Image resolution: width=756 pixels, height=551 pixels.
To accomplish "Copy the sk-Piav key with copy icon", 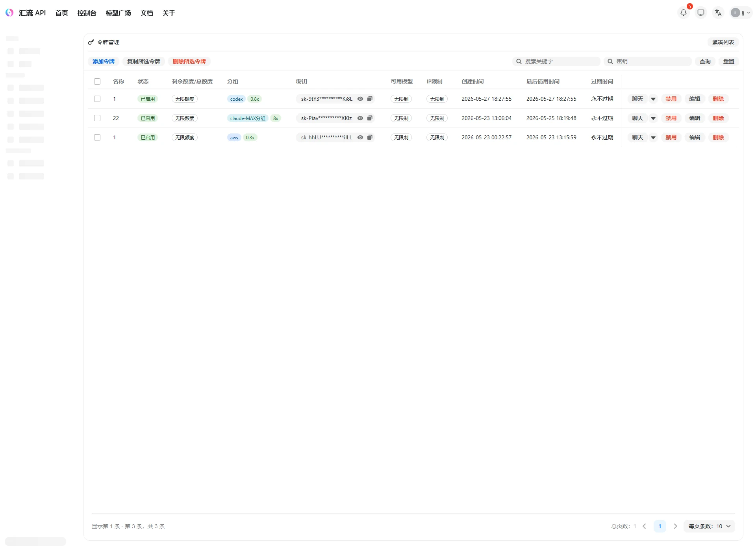I will (x=370, y=118).
